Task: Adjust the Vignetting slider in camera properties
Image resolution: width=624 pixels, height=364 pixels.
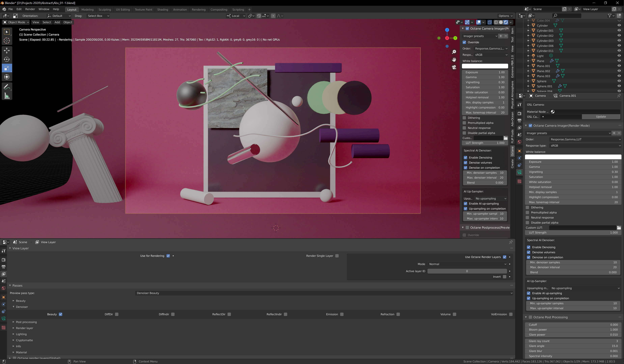Action: 573,172
